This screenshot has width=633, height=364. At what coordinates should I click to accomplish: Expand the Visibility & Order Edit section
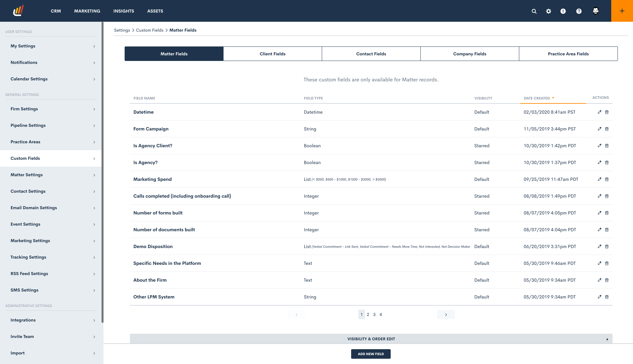coord(371,339)
